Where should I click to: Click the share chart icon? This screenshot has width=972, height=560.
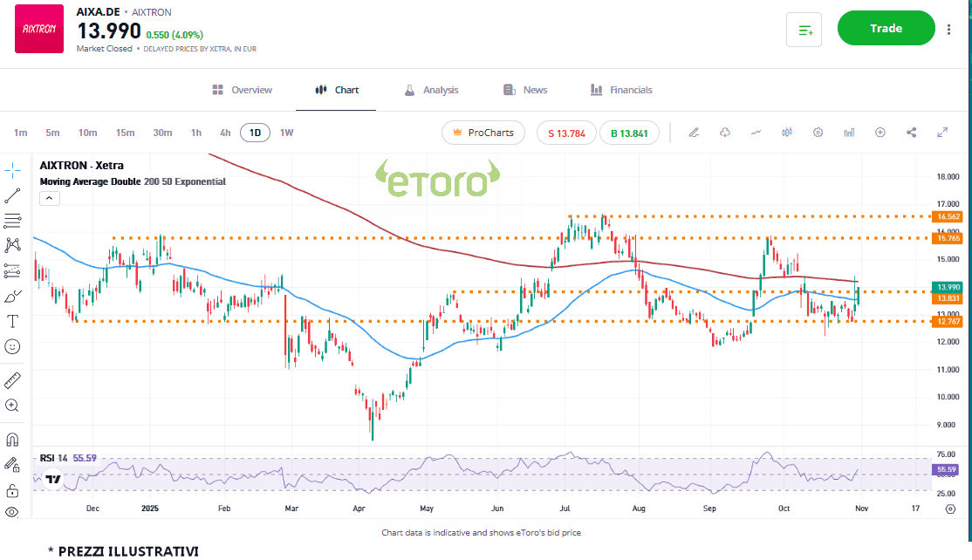(911, 133)
